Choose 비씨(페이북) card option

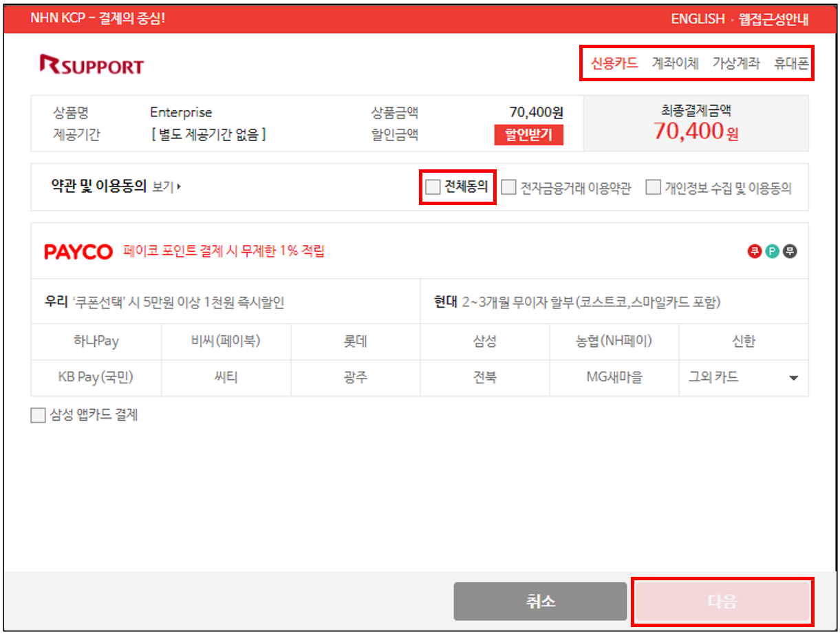click(226, 341)
